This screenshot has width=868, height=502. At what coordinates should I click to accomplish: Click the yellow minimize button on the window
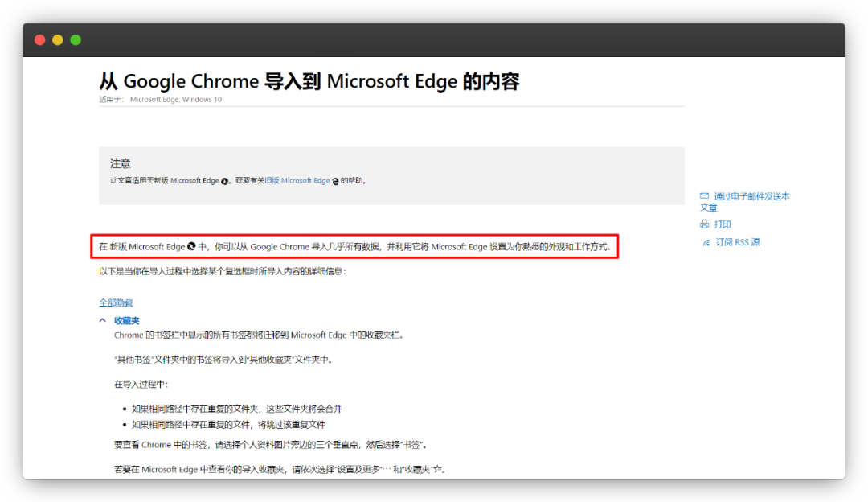57,39
